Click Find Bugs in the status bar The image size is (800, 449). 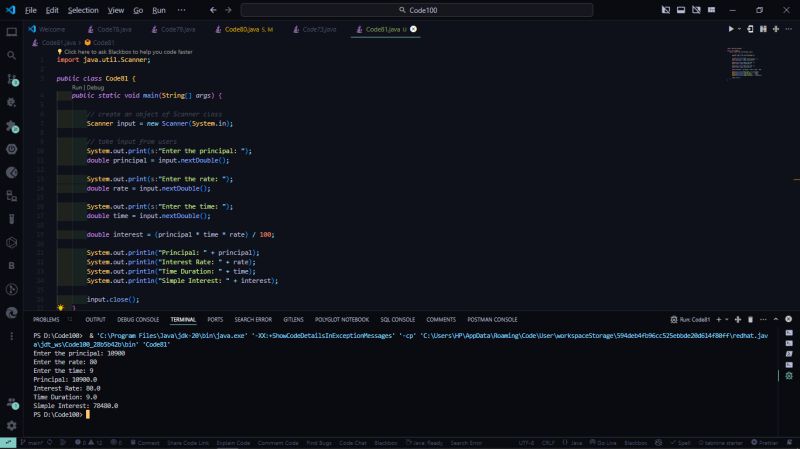pyautogui.click(x=319, y=442)
